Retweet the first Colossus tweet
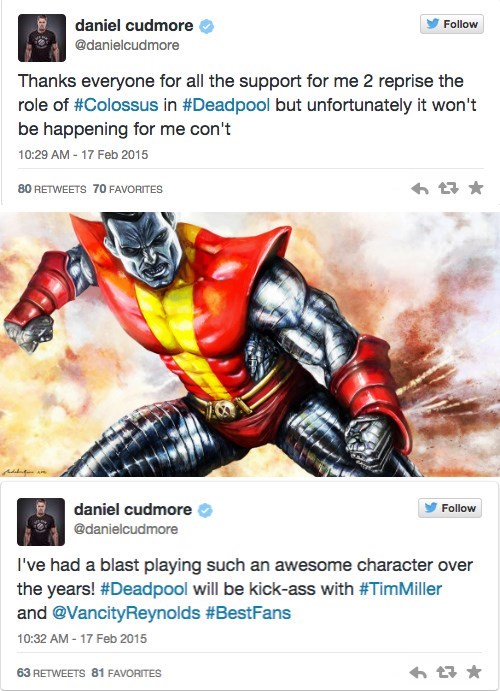The width and height of the screenshot is (500, 691). click(448, 189)
